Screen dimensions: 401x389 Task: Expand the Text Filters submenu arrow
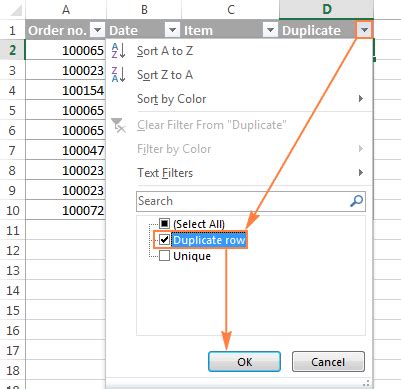[x=361, y=173]
